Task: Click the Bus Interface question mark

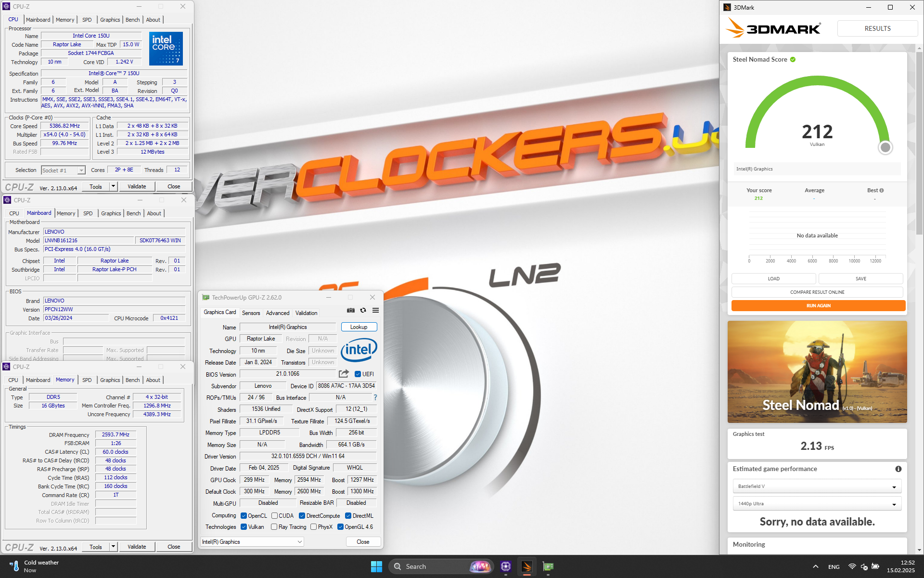Action: [375, 397]
